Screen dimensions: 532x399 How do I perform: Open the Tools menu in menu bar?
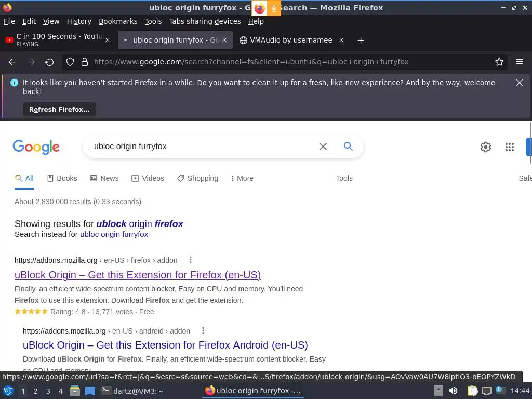(153, 21)
